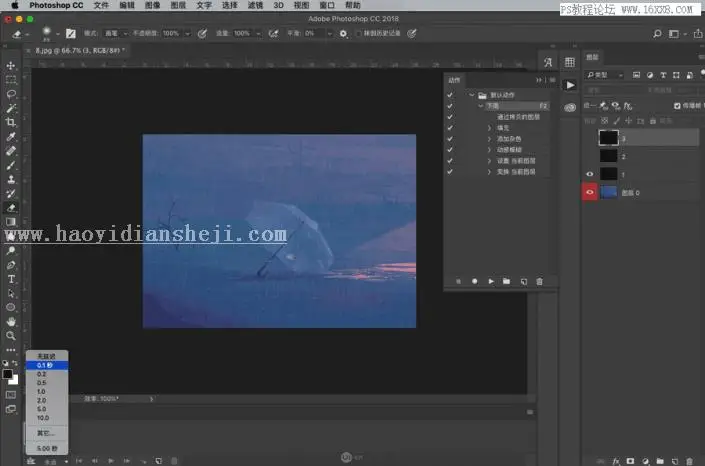Enable erase to history checkbox
Viewport: 705px width, 466px height.
(359, 33)
